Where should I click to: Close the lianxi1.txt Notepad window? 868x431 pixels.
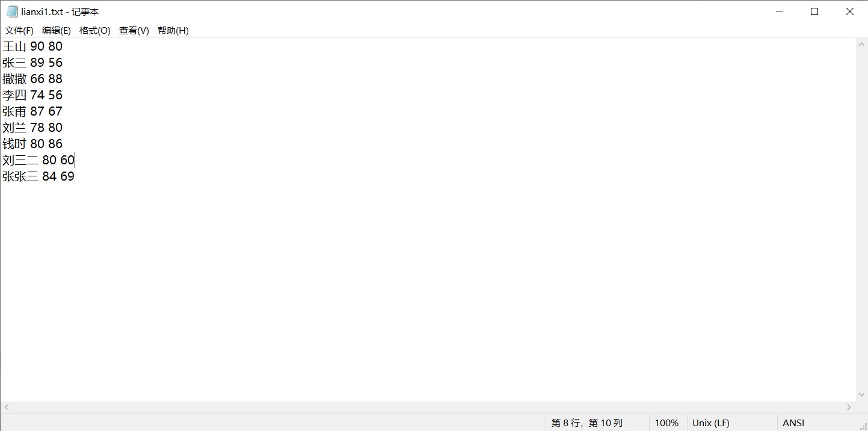pyautogui.click(x=850, y=11)
